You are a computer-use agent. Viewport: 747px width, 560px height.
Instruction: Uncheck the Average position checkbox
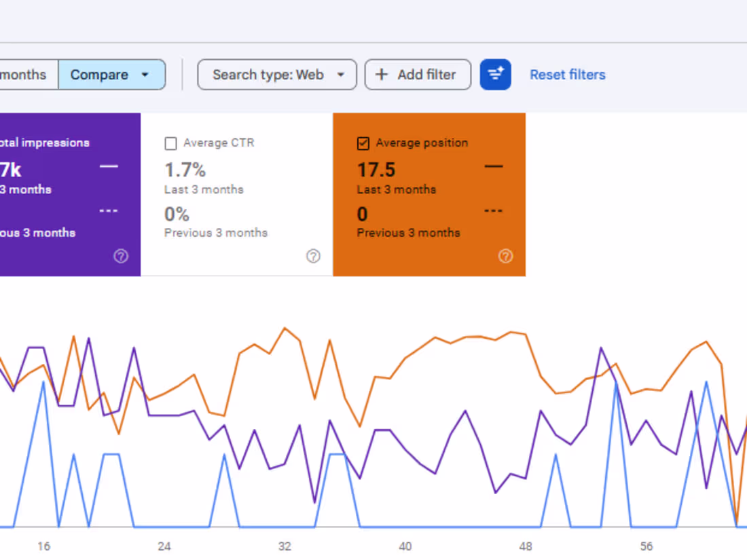pyautogui.click(x=363, y=143)
